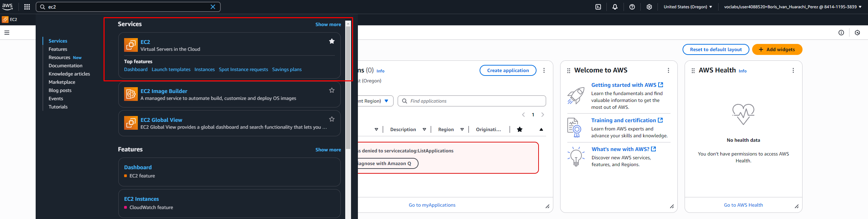Open the Launch templates top feature
Viewport: 868px width, 219px height.
(171, 69)
